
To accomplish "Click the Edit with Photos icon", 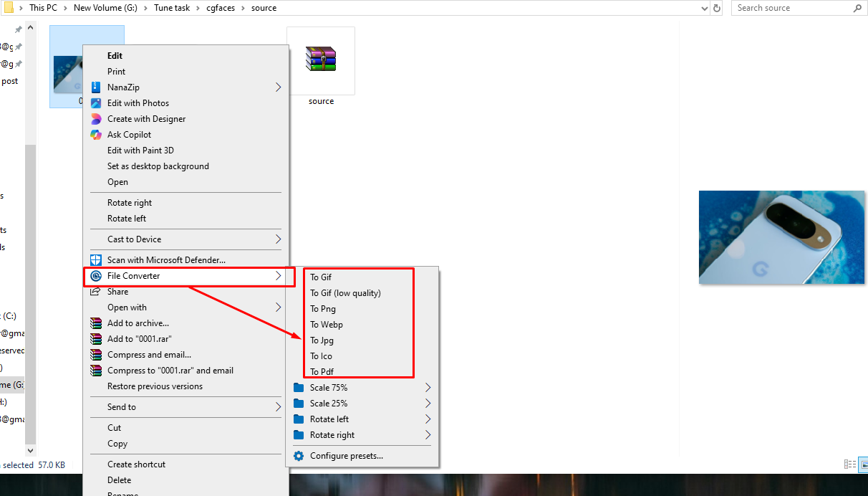I will coord(96,102).
